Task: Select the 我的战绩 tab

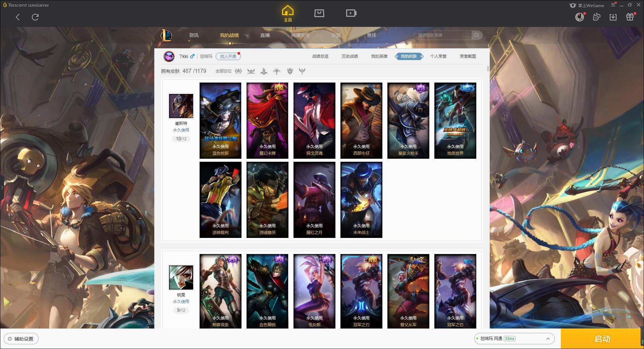Action: [229, 35]
